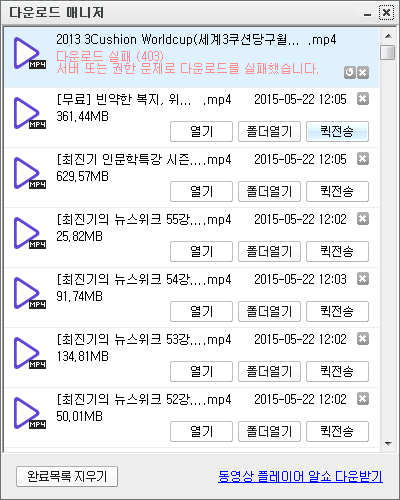Screen dimensions: 400x500
Task: Delete the 뉴스위크 55강 entry
Action: pos(363,219)
